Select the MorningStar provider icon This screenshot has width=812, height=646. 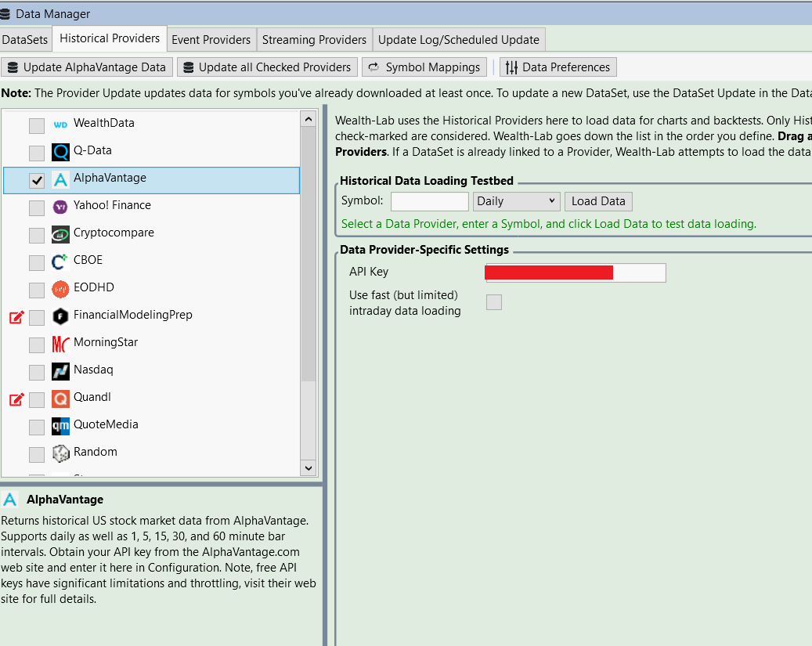(x=60, y=344)
